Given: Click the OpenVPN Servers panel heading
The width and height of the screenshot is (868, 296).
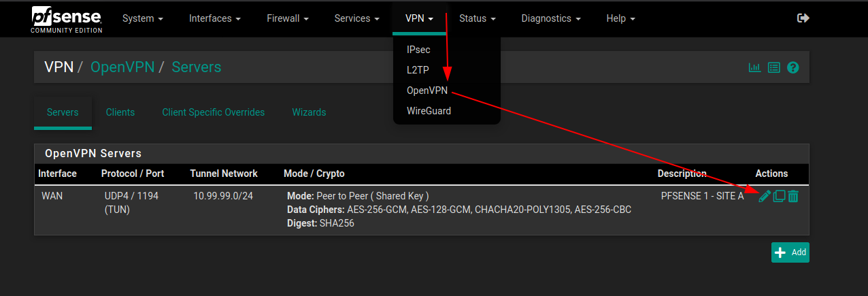Looking at the screenshot, I should pyautogui.click(x=93, y=154).
